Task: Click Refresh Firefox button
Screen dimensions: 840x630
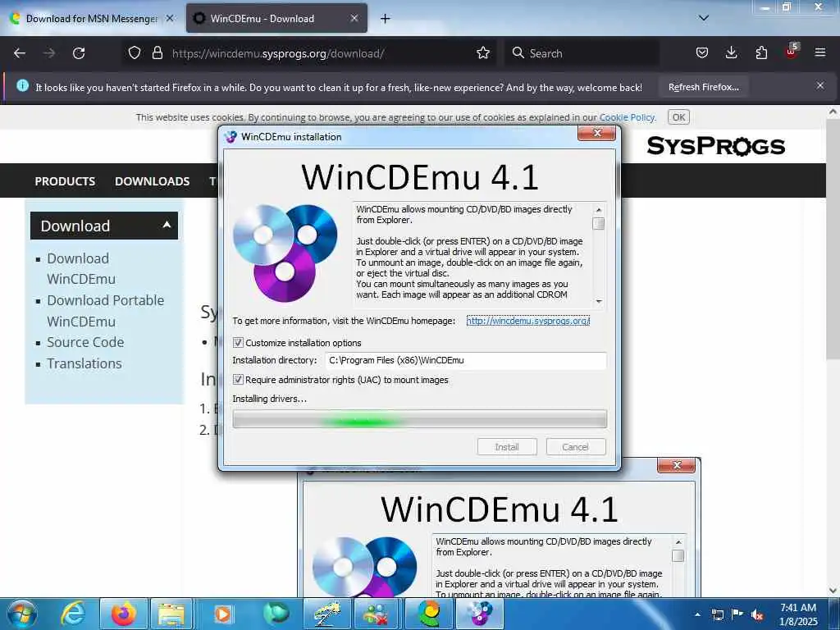Action: click(703, 87)
